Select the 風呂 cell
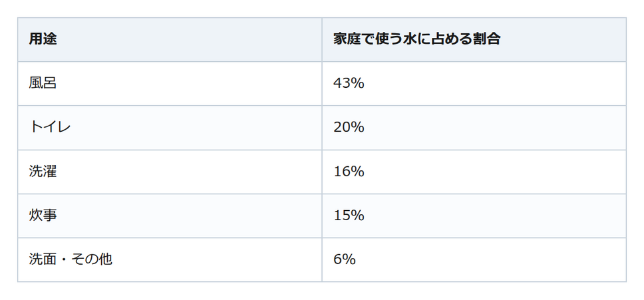The image size is (644, 300). pyautogui.click(x=170, y=84)
